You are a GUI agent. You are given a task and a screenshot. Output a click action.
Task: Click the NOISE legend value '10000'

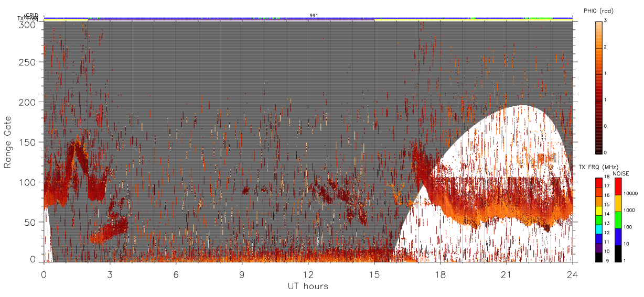coord(630,193)
